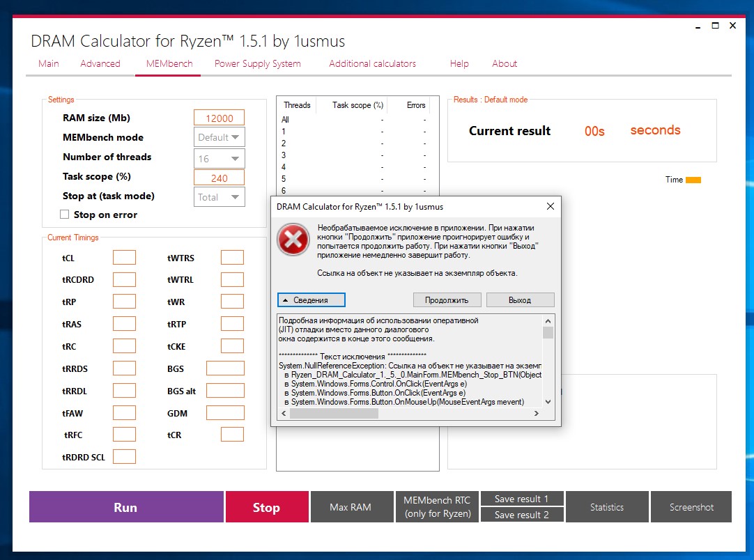Click the red error icon in dialog

pyautogui.click(x=293, y=240)
